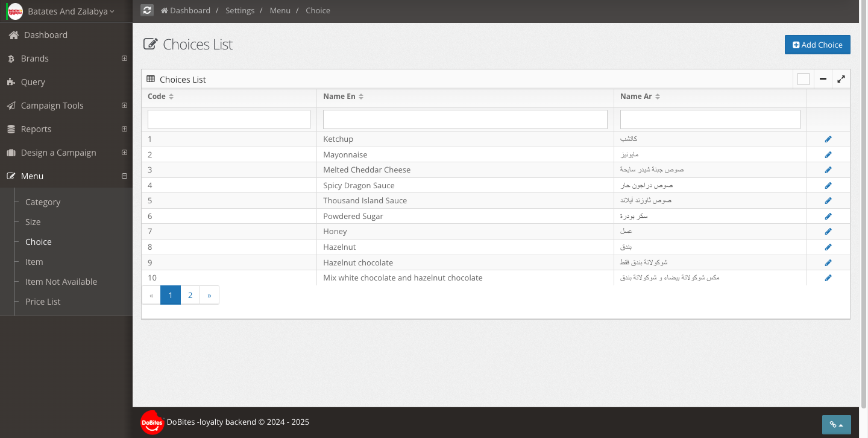868x438 pixels.
Task: Open the Item Not Available submenu
Action: coord(61,282)
